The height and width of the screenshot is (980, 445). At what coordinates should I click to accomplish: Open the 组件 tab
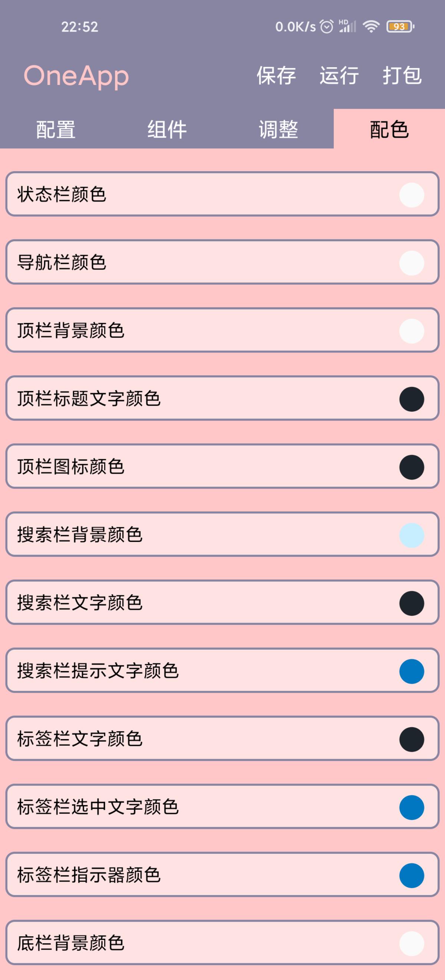click(167, 129)
